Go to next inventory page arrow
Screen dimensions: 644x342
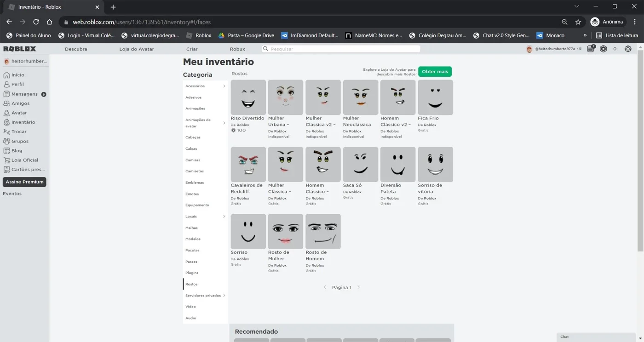pyautogui.click(x=359, y=287)
